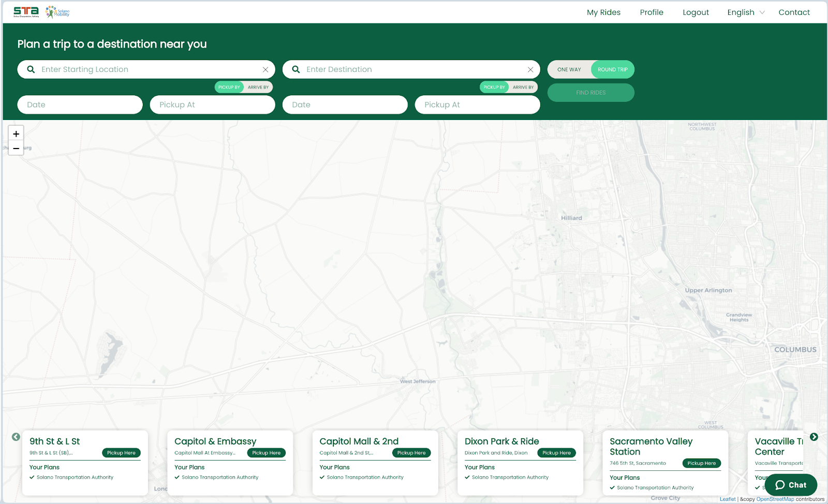Go to the Profile page
Viewport: 828px width, 504px height.
coord(652,12)
